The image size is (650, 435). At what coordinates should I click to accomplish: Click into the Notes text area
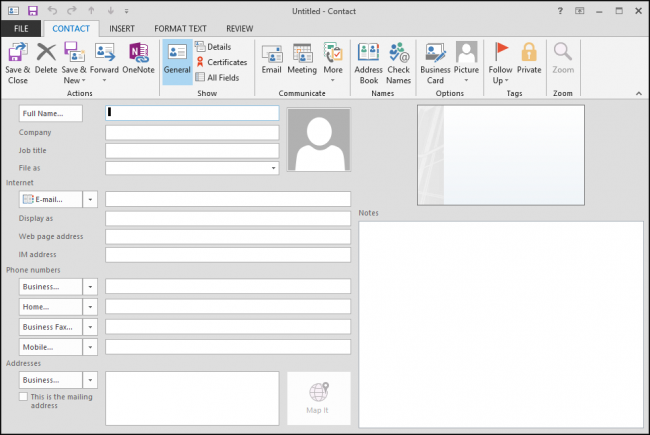coord(501,324)
